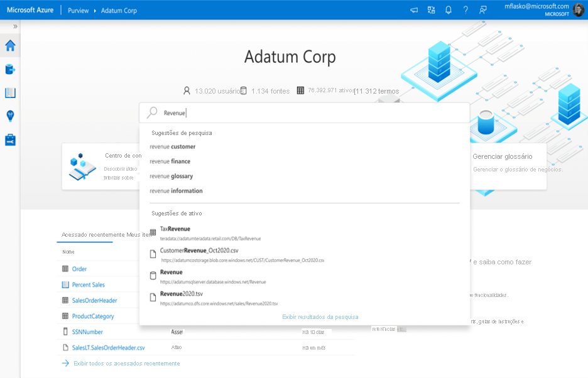Screen dimensions: 588x378
Task: Click the SalesLT.SalesOrderHeader.csv file icon
Action: tap(65, 347)
